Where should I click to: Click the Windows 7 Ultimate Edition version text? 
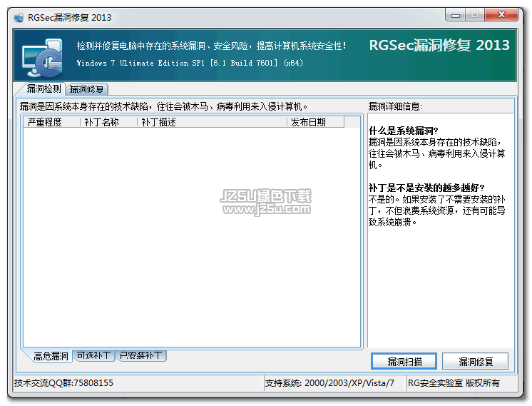tap(190, 63)
